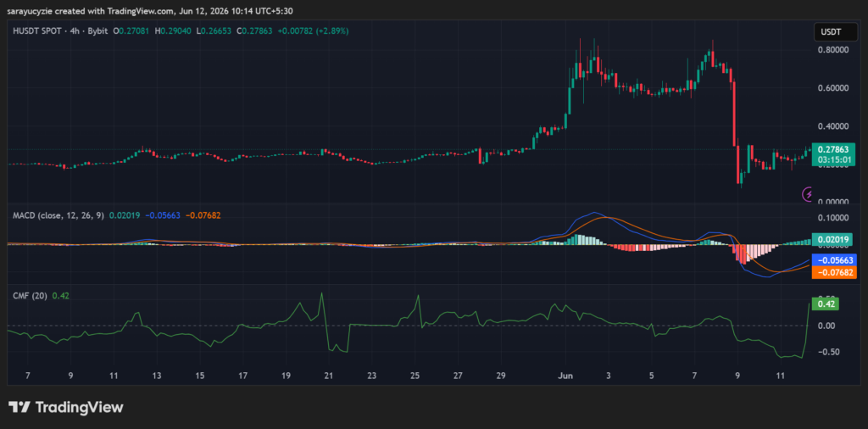This screenshot has width=868, height=429.
Task: Click the purple lightning bolt icon
Action: [x=808, y=194]
